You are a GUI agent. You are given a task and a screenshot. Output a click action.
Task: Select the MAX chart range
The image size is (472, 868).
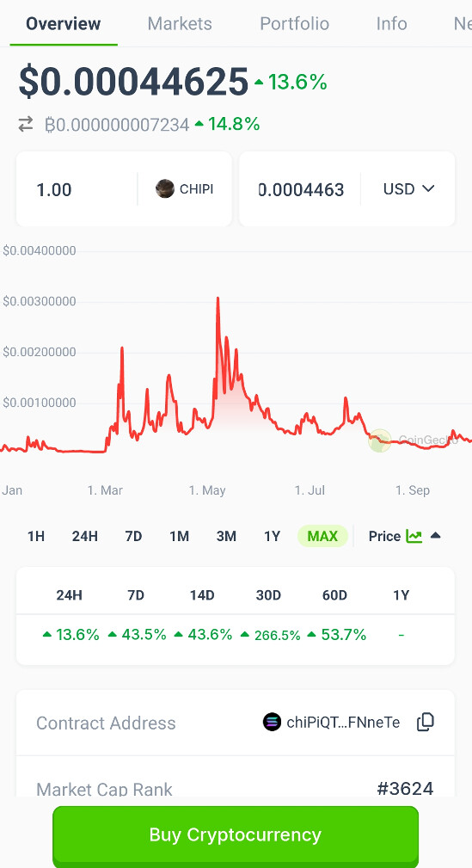(x=322, y=536)
